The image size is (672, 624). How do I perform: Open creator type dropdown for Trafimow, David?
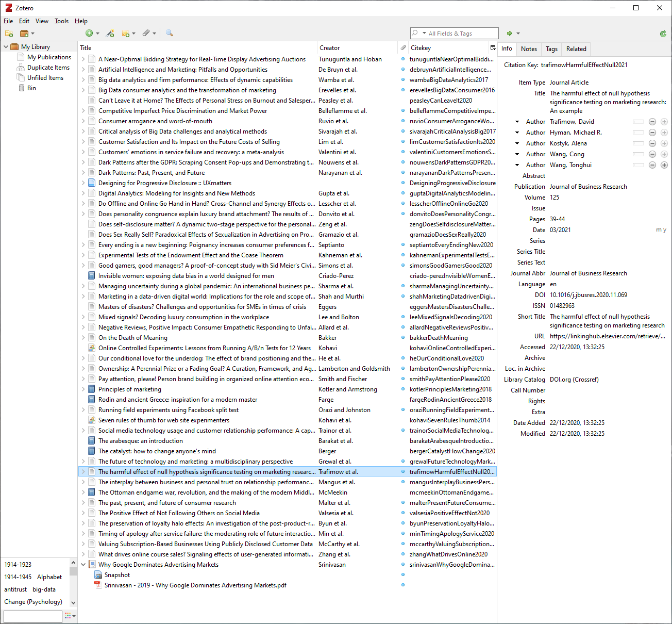click(517, 122)
